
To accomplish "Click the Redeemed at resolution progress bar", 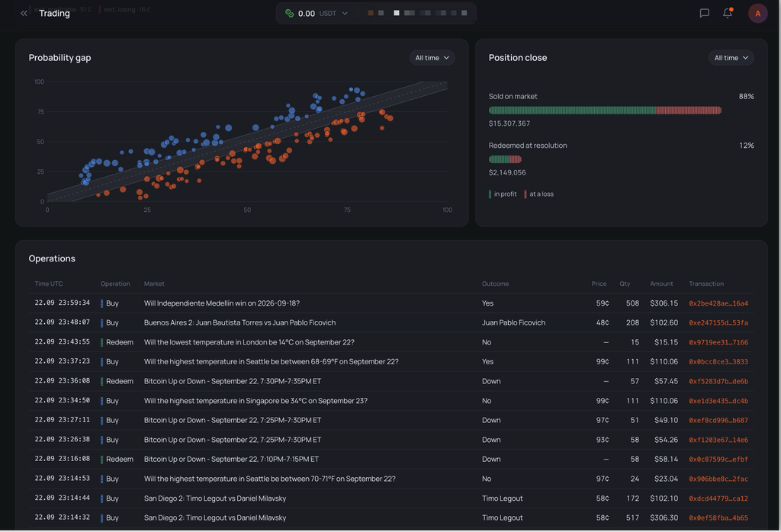I will tap(505, 159).
